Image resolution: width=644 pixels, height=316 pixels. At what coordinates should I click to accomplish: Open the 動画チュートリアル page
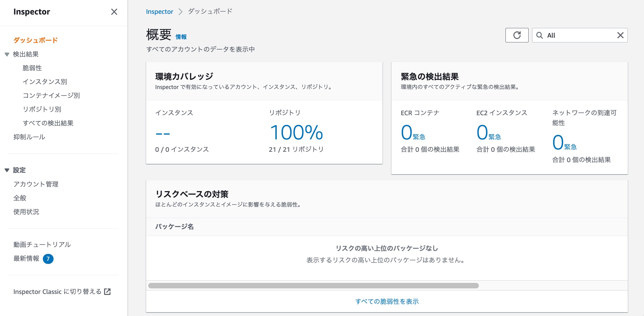click(42, 244)
